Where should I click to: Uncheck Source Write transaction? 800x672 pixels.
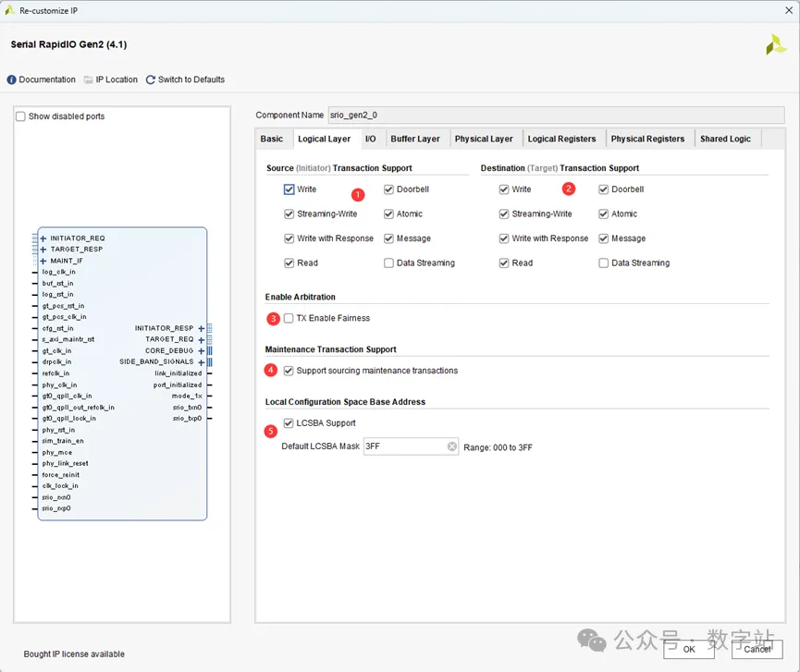[x=289, y=189]
